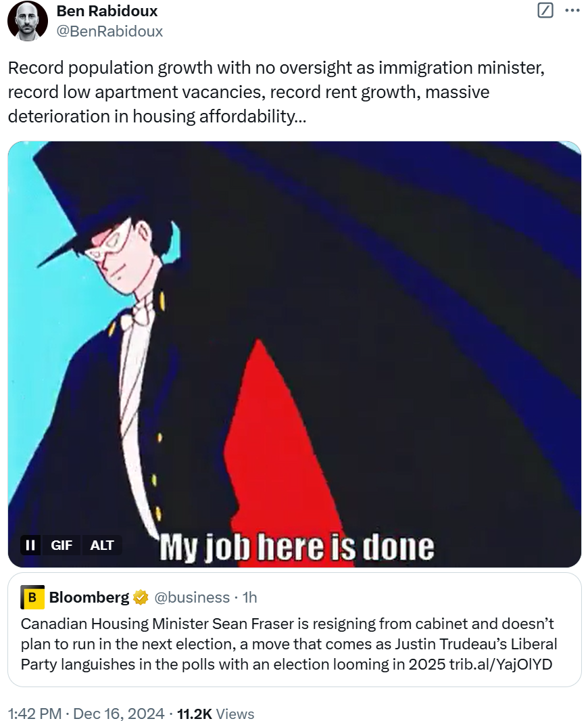Click Bloomberg's gold verified badge
Image resolution: width=588 pixels, height=721 pixels.
(141, 597)
